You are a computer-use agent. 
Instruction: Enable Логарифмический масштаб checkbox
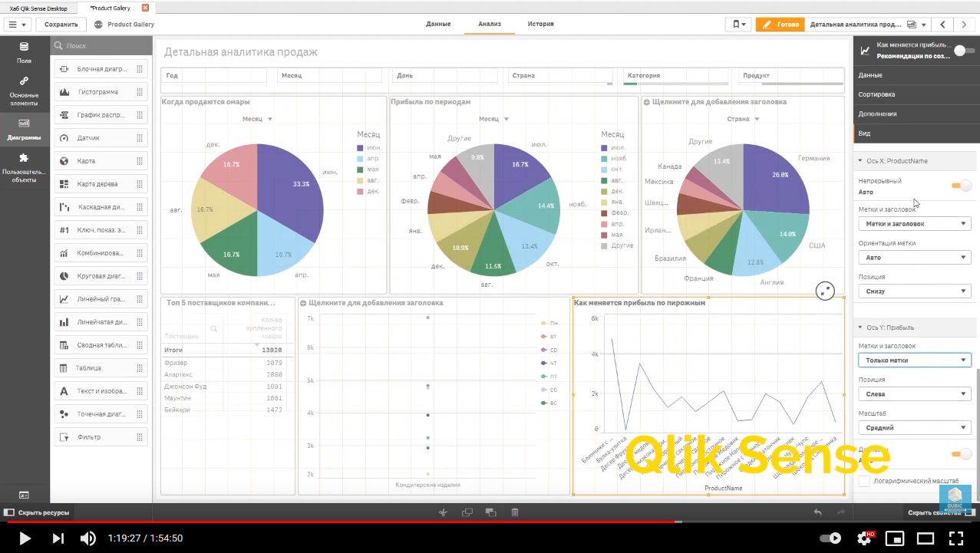point(864,481)
